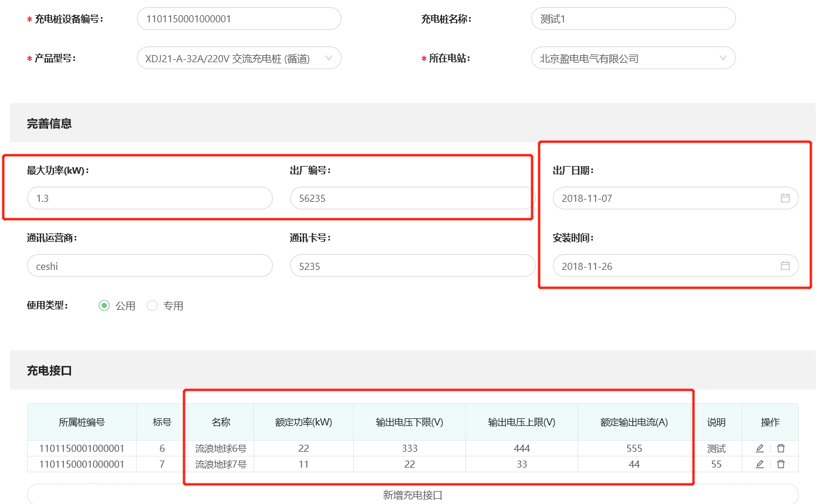The width and height of the screenshot is (827, 504).
Task: Select 标号 cell 6
Action: 162,448
